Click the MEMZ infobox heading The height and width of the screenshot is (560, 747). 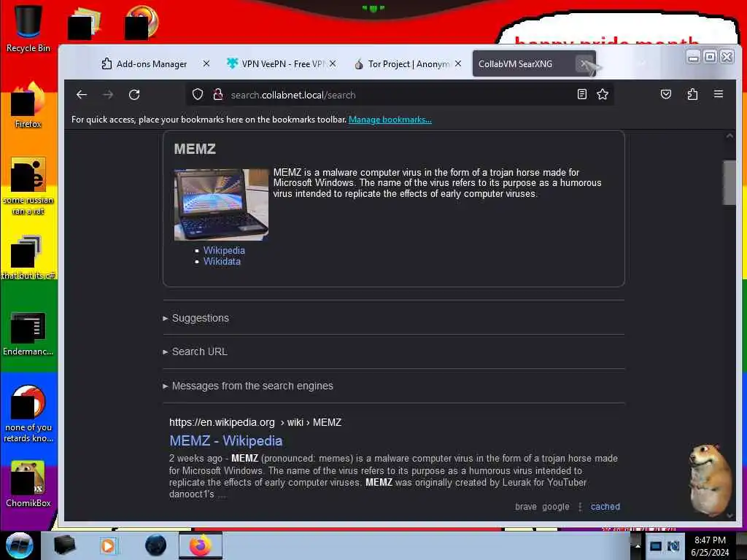click(x=195, y=149)
